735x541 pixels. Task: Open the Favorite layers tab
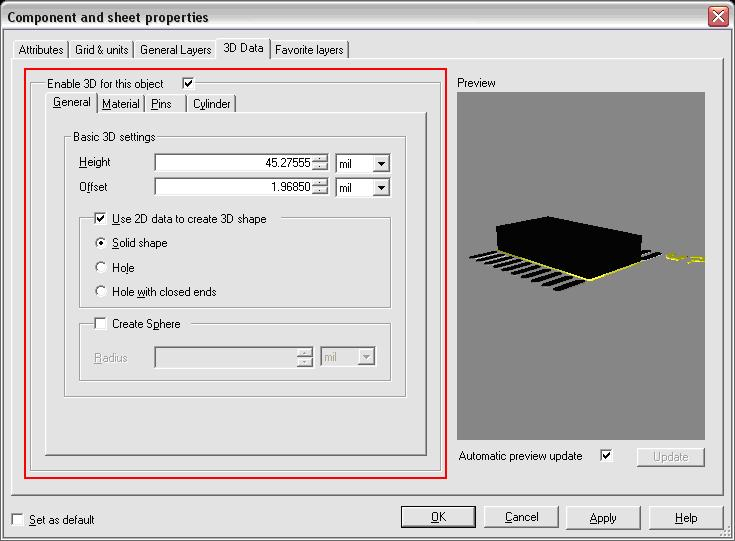pyautogui.click(x=309, y=50)
